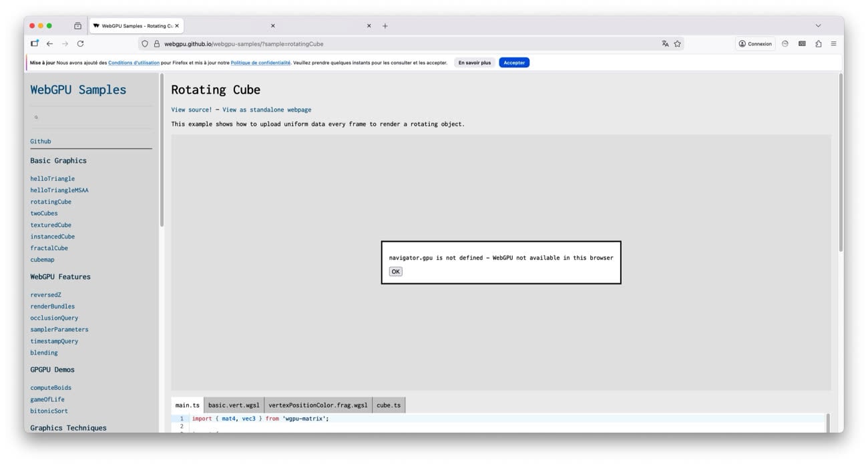Open the Firefox extensions puzzle icon
The height and width of the screenshot is (464, 868).
[x=818, y=44]
